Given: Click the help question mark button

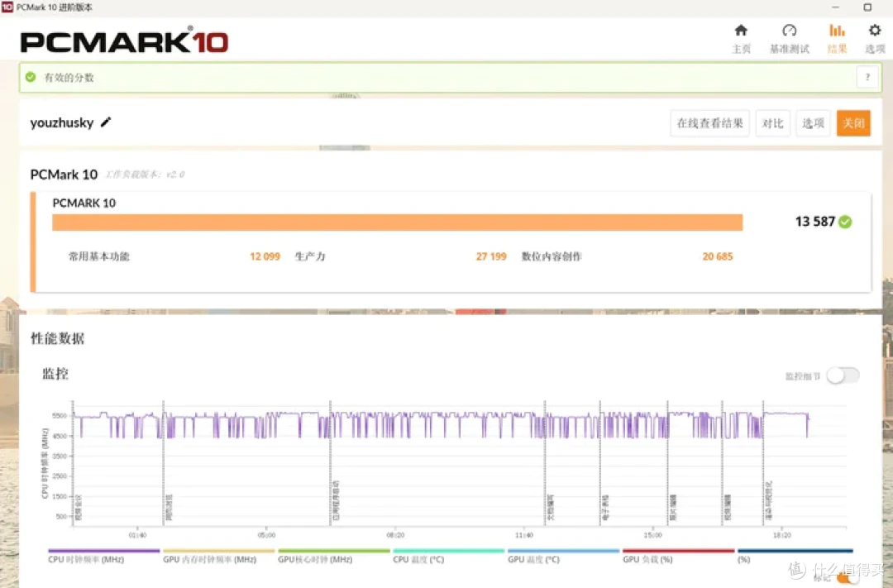Looking at the screenshot, I should point(867,77).
